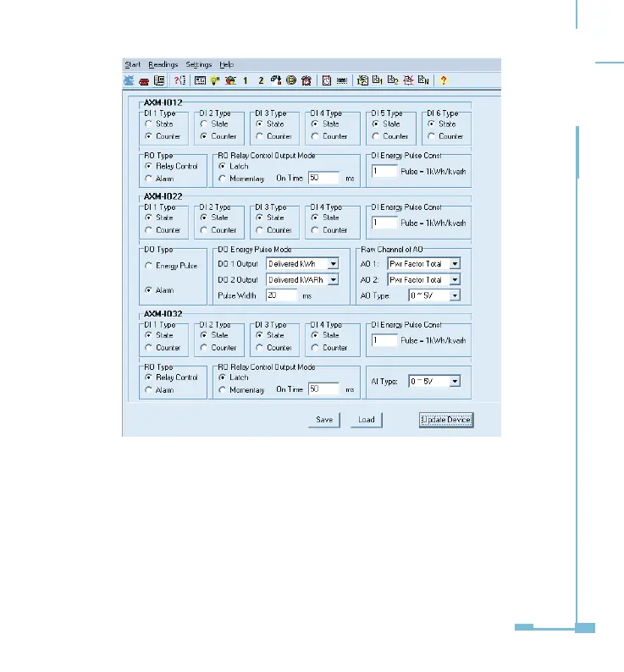624x672 pixels.
Task: Click the clock document toolbar icon
Action: point(327,80)
